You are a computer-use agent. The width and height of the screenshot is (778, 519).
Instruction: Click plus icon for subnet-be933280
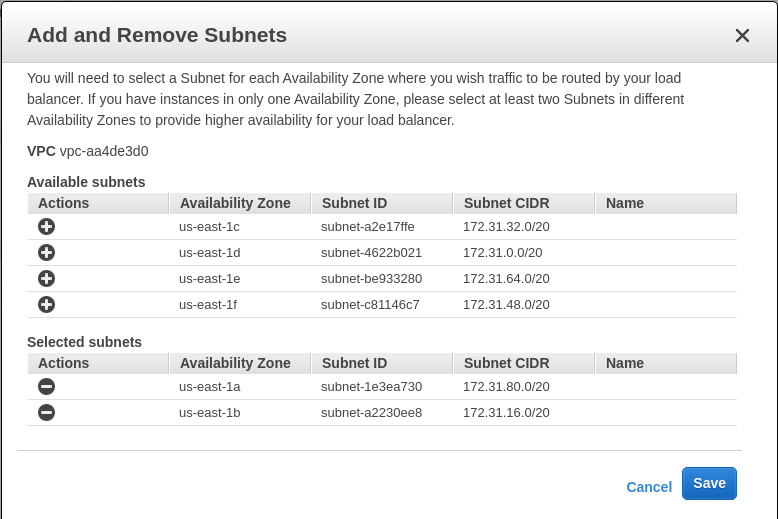click(46, 279)
